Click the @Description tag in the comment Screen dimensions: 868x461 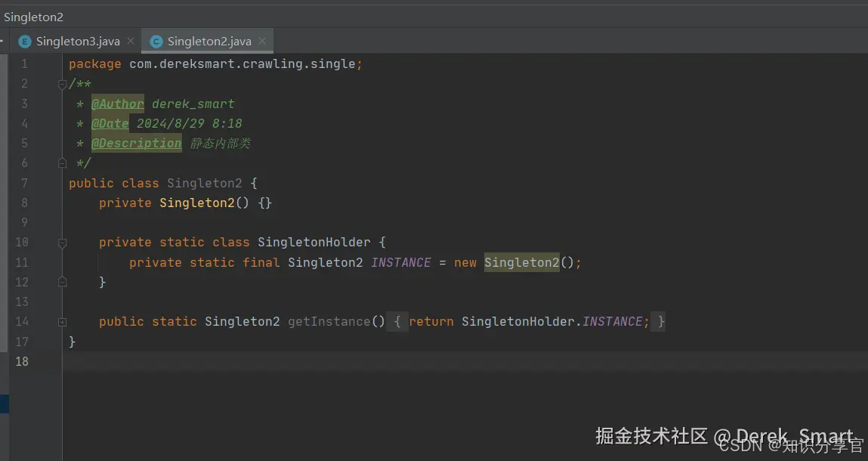click(x=136, y=144)
